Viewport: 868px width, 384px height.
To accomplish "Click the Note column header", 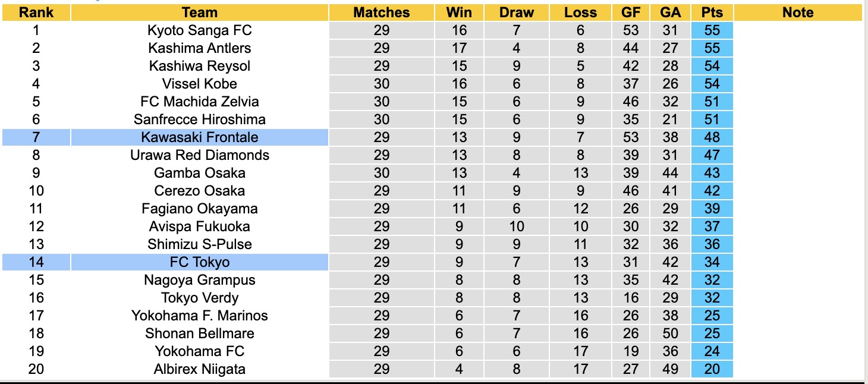I will pos(797,12).
